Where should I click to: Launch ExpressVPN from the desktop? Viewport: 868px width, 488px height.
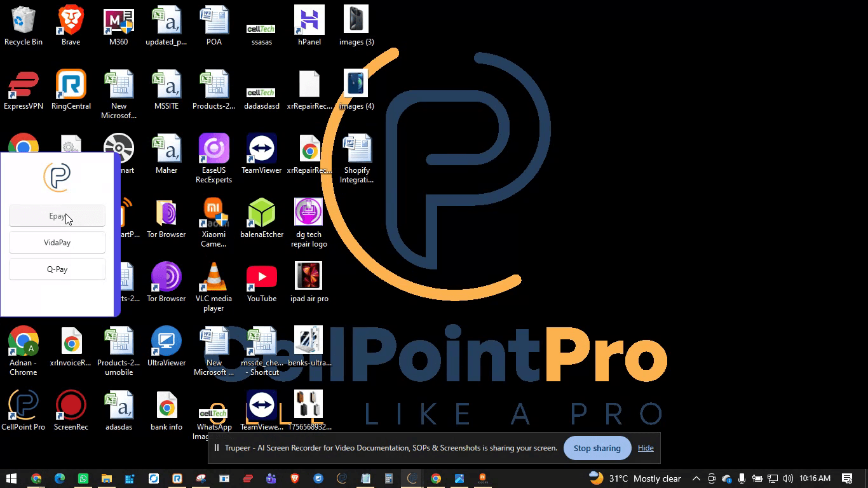(24, 90)
